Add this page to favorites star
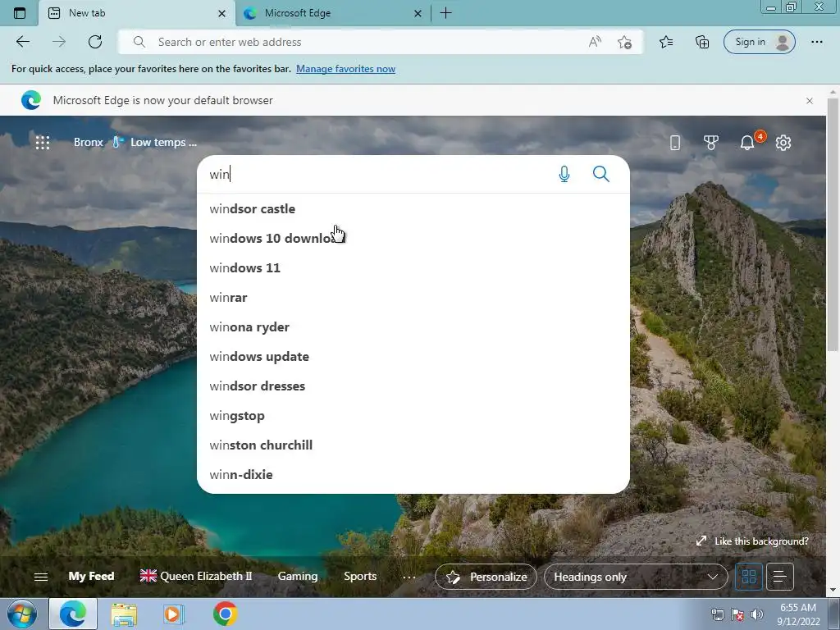The height and width of the screenshot is (630, 840). [624, 42]
